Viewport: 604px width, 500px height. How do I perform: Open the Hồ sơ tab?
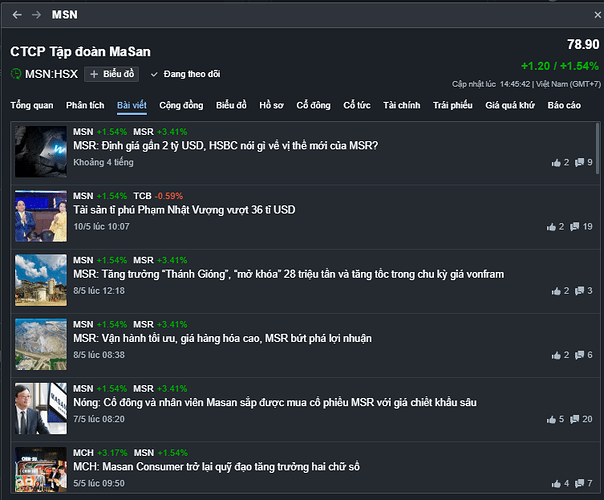271,105
